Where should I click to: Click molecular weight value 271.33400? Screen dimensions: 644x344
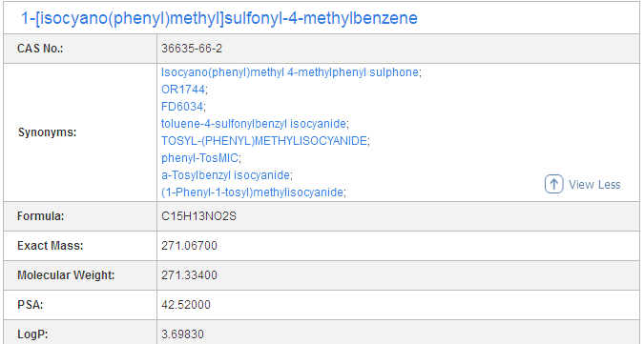(189, 275)
